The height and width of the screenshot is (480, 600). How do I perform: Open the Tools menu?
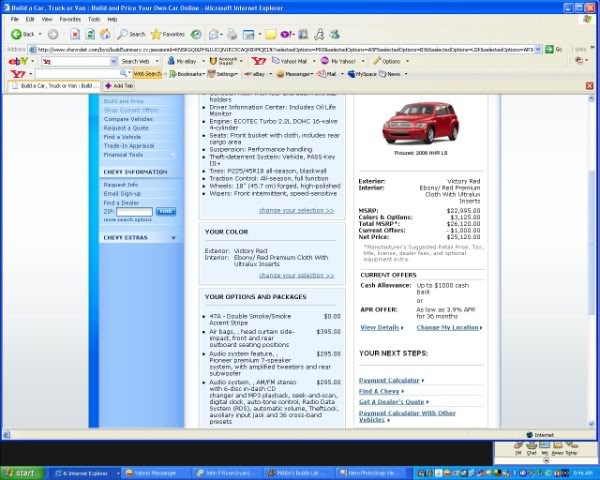tap(94, 19)
